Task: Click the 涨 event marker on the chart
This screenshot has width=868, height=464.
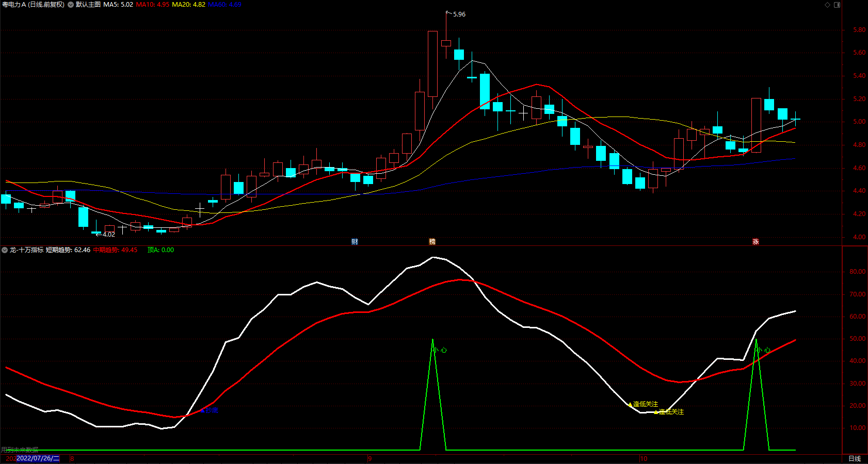Action: [756, 242]
